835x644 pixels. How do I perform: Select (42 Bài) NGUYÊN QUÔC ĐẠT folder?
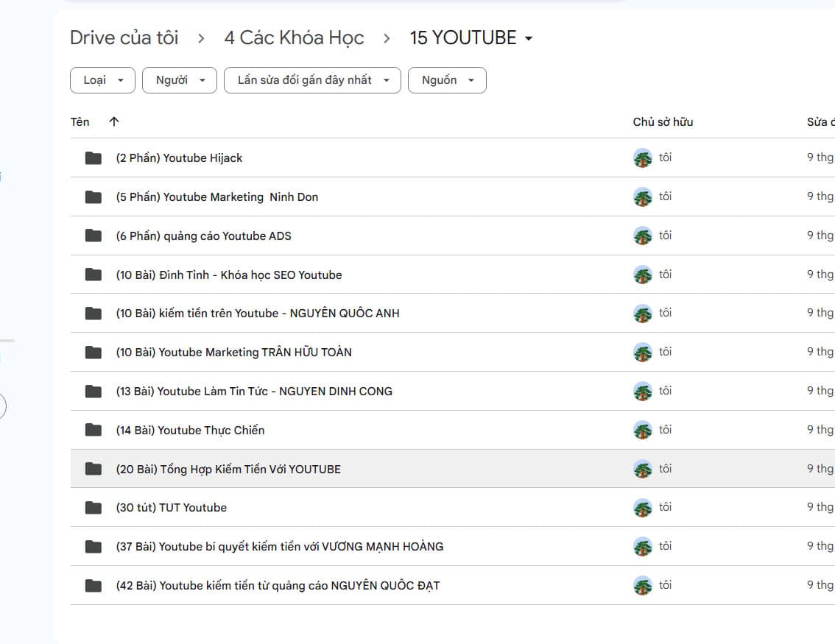pyautogui.click(x=278, y=585)
